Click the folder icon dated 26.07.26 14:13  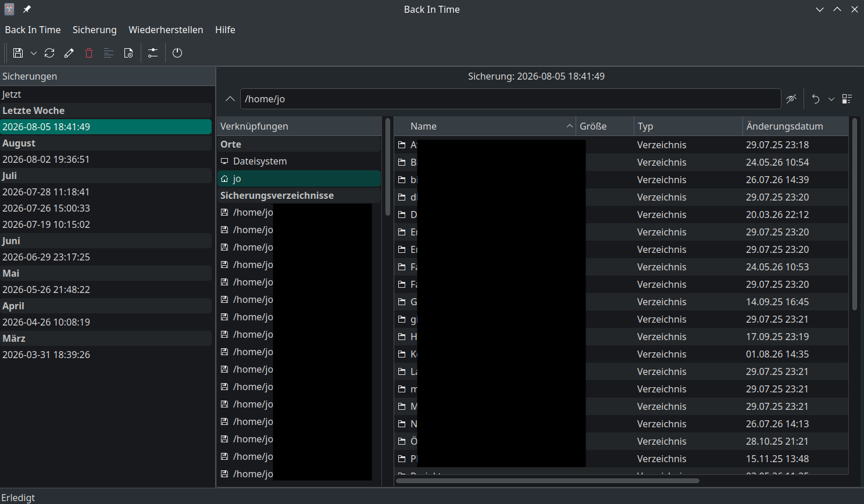pos(402,424)
